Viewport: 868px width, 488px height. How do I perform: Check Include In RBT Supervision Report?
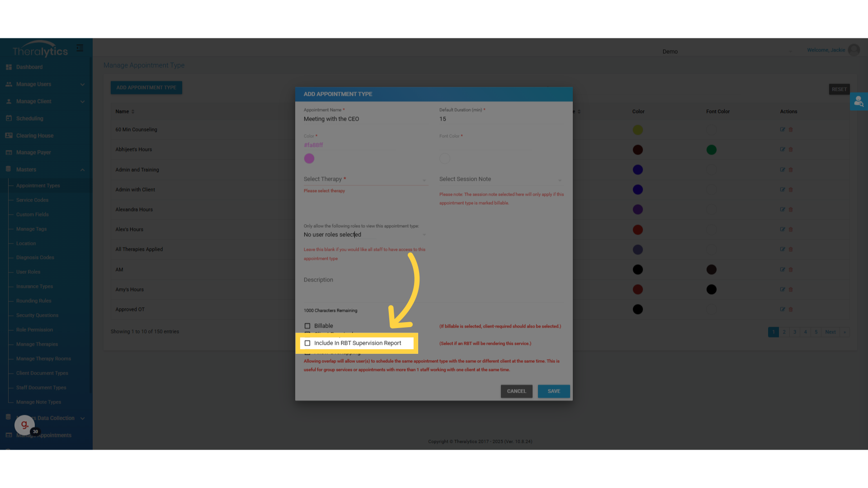pyautogui.click(x=307, y=343)
